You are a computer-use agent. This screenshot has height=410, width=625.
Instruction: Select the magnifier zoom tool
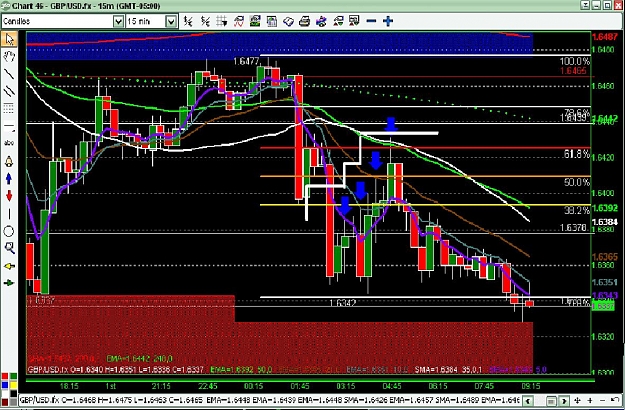click(9, 248)
